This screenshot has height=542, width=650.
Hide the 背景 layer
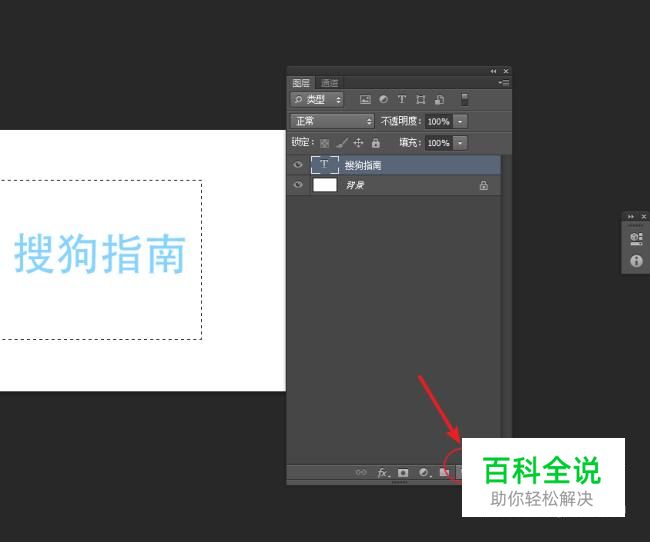coord(298,184)
